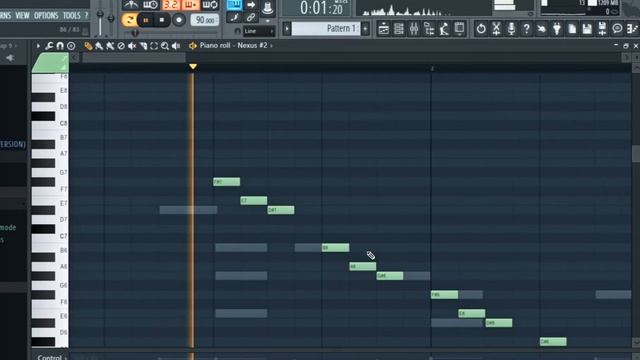640x360 pixels.
Task: Click the power plug plugin icon
Action: pos(557,29)
